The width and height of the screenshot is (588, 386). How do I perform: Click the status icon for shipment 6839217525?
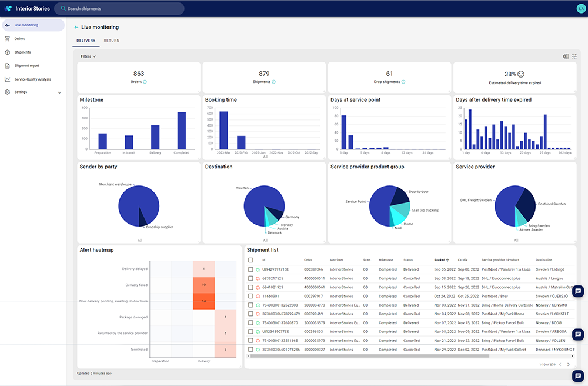click(258, 279)
